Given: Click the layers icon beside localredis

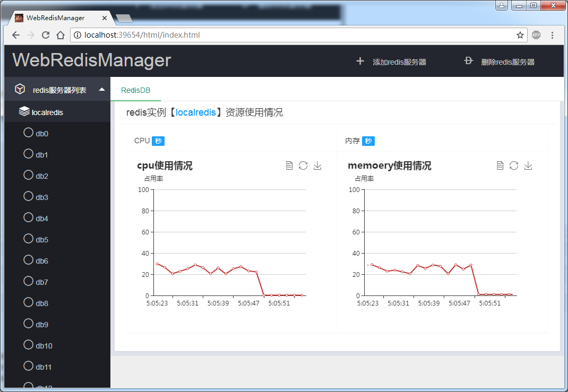Looking at the screenshot, I should pos(24,111).
